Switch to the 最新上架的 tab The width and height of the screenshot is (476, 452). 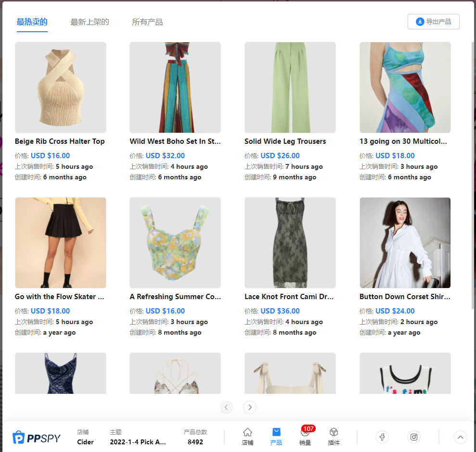[90, 22]
